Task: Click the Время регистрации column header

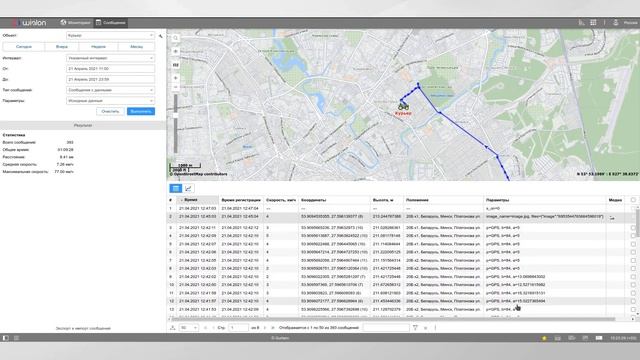Action: pos(241,200)
